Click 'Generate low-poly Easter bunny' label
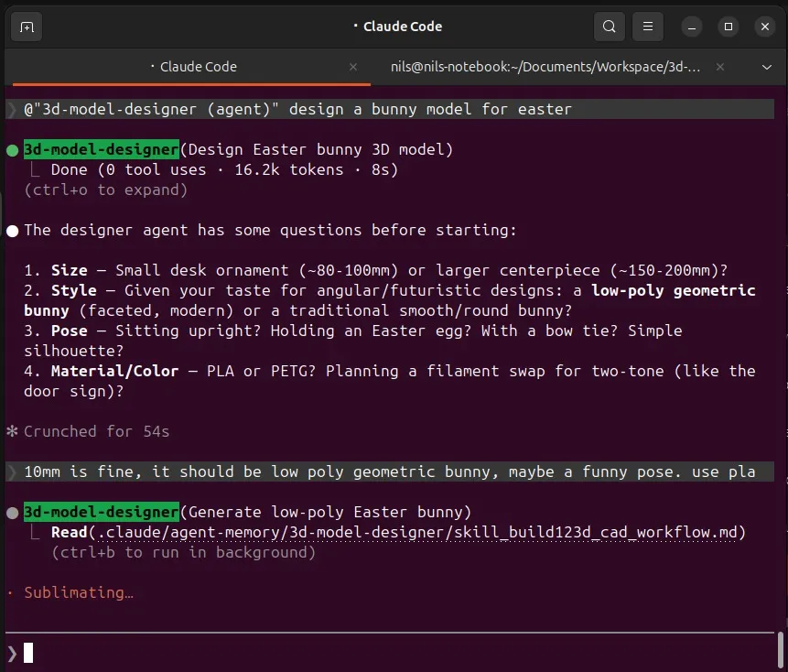Viewport: 788px width, 672px height. pyautogui.click(x=325, y=512)
